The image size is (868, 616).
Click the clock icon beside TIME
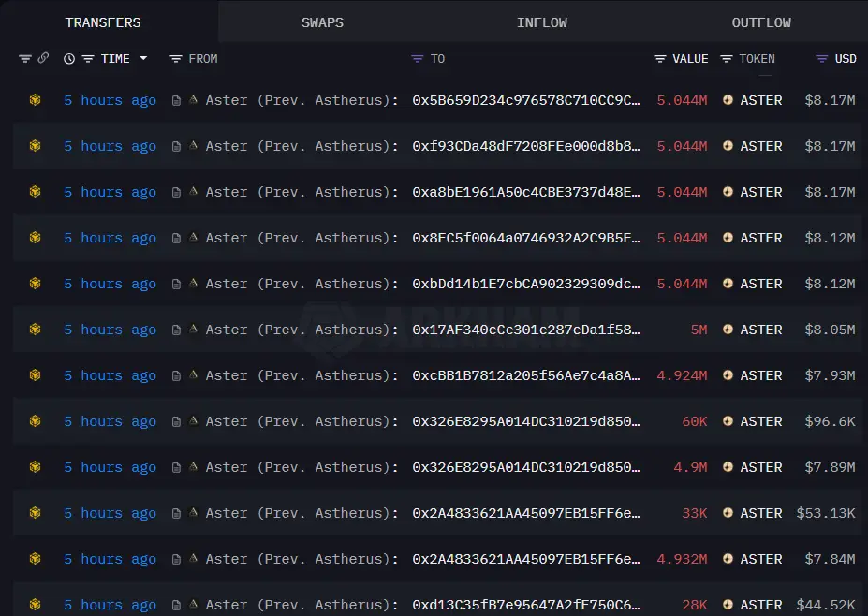(69, 58)
